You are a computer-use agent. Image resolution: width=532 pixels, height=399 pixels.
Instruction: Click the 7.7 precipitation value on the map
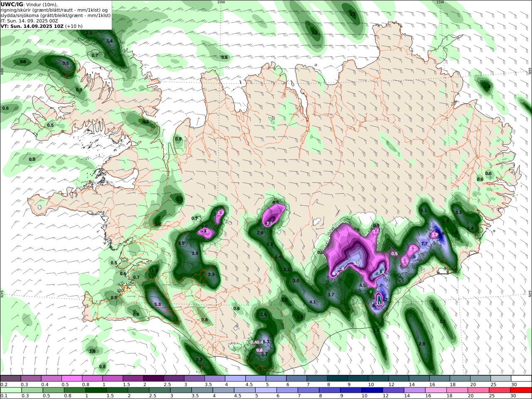pyautogui.click(x=424, y=244)
